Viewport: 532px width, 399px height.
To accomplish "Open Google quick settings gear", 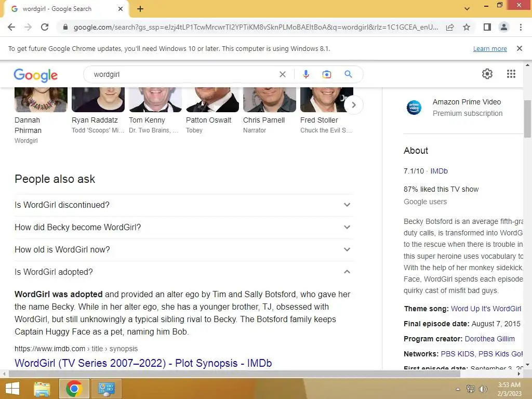I will pos(487,74).
